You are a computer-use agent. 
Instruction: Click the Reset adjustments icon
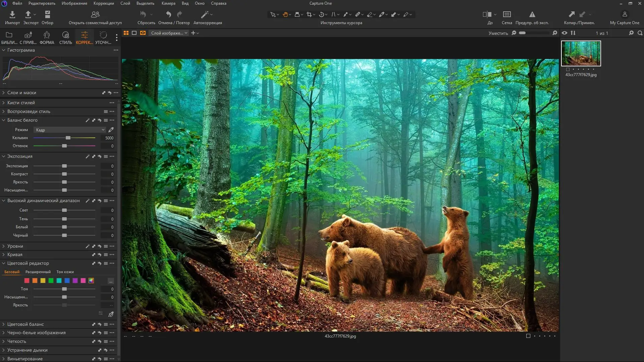143,14
